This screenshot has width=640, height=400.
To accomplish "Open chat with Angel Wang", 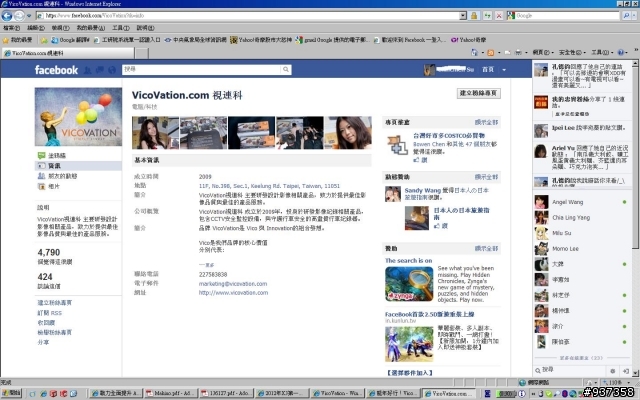I will [x=582, y=202].
